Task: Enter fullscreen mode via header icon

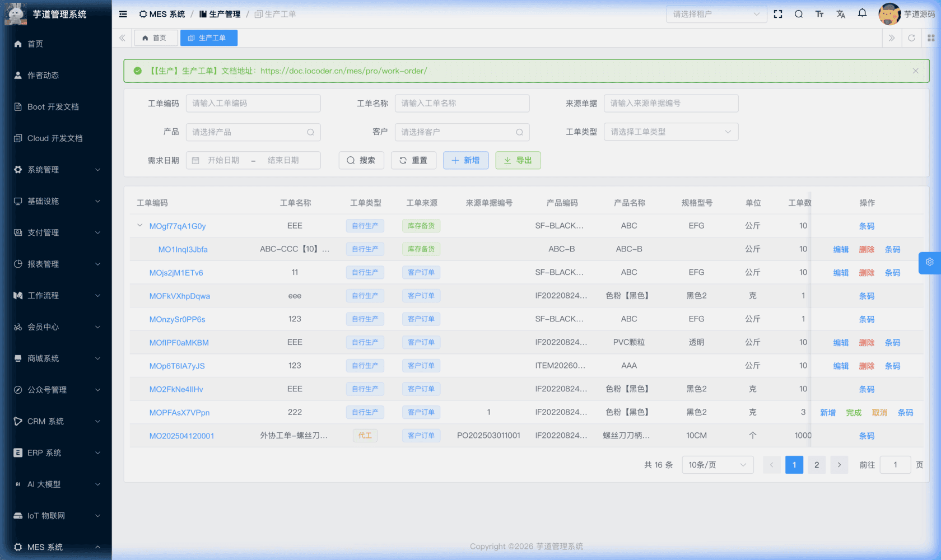Action: (x=778, y=14)
